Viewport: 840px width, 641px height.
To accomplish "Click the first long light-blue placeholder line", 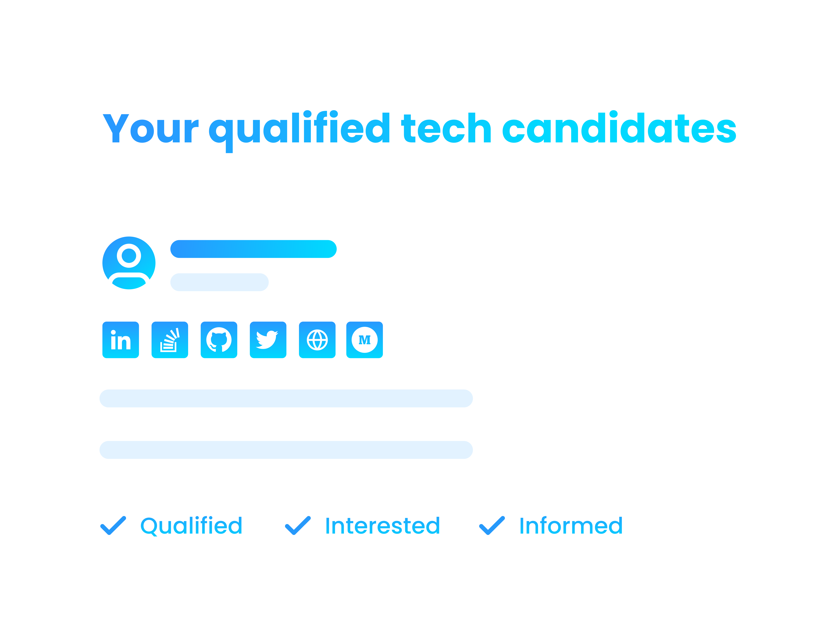I will pos(286,398).
